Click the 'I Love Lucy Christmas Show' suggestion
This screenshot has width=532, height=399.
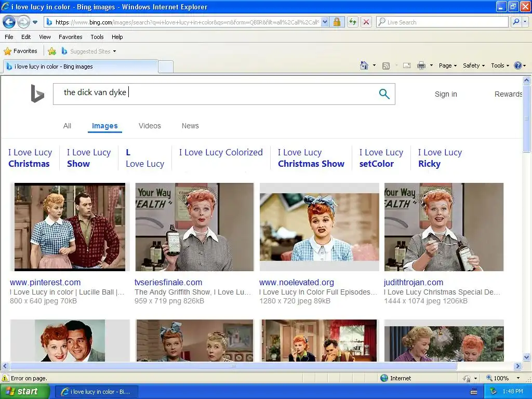click(x=311, y=158)
